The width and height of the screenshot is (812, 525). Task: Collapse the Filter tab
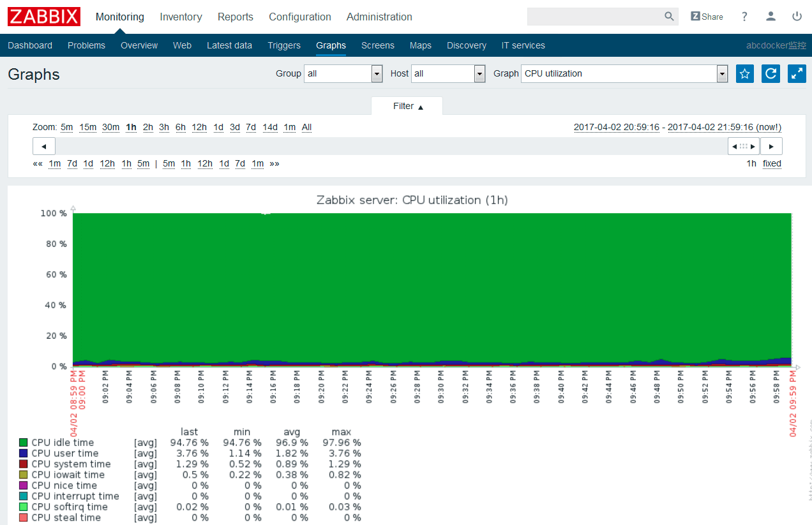click(407, 106)
